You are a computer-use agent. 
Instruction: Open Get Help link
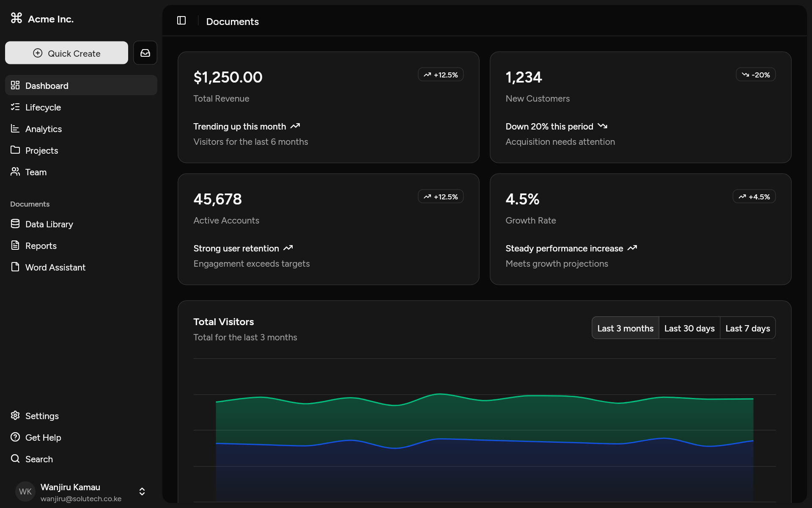pos(81,437)
